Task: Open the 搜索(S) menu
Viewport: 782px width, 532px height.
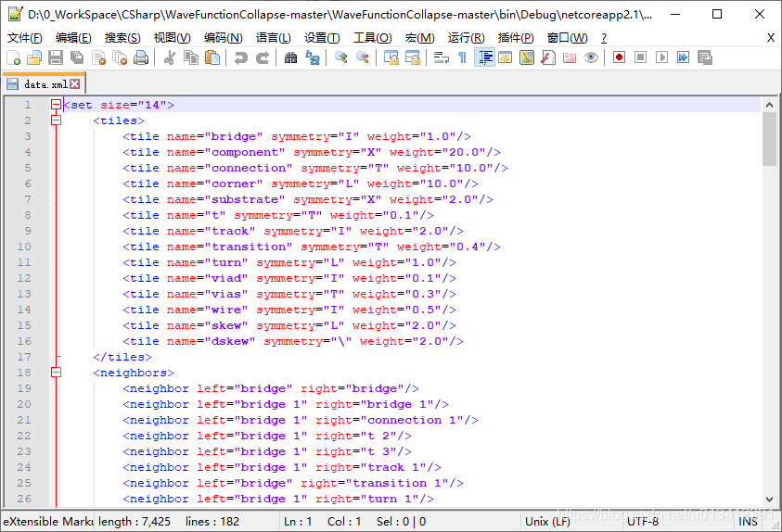Action: 122,38
